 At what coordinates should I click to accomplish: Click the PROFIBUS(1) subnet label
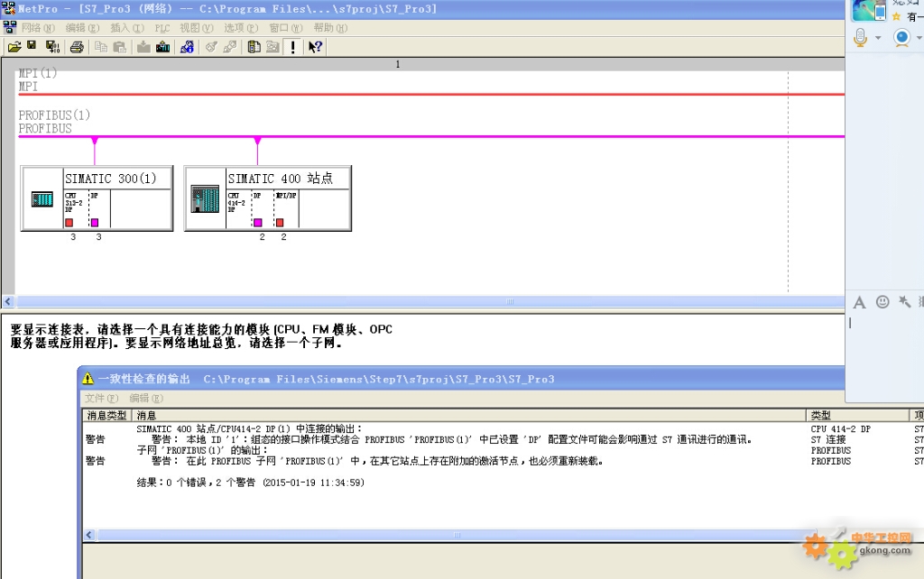click(x=54, y=115)
